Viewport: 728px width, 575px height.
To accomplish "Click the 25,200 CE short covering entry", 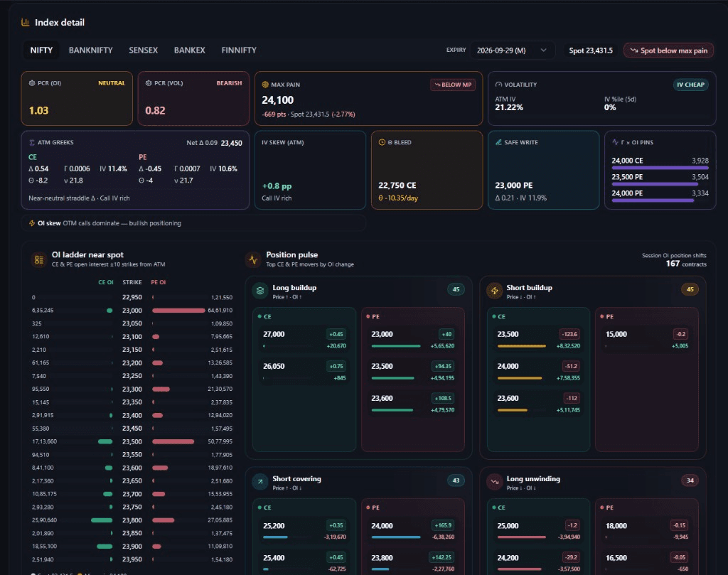I will coord(304,531).
